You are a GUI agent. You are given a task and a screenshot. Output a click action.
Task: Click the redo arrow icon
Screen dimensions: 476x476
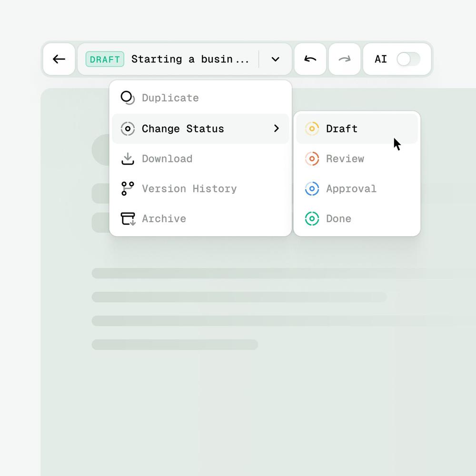click(x=345, y=59)
